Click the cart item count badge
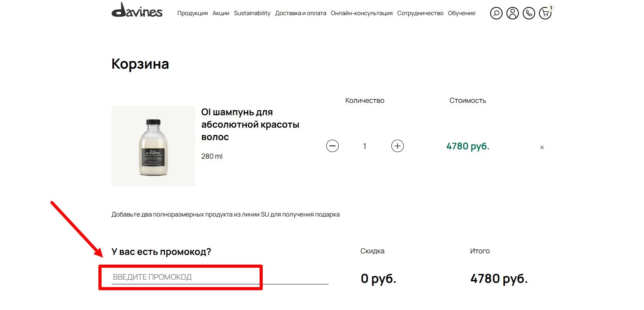Image resolution: width=644 pixels, height=310 pixels. [551, 8]
